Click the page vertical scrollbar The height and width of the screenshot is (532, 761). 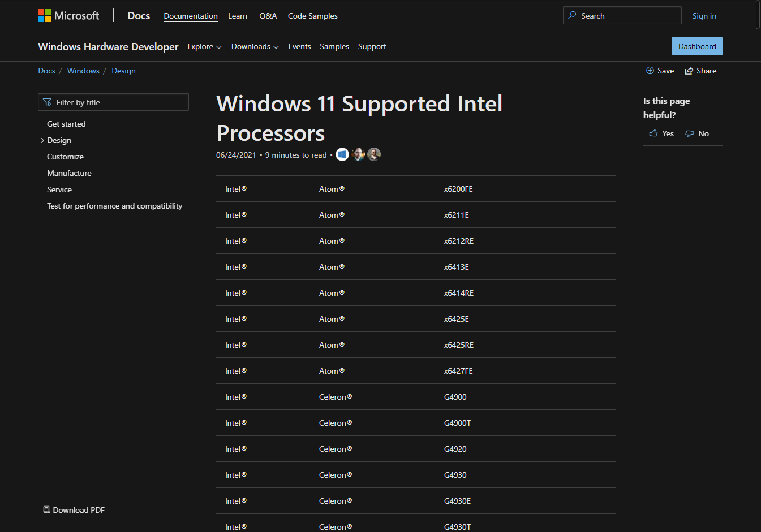point(758,15)
